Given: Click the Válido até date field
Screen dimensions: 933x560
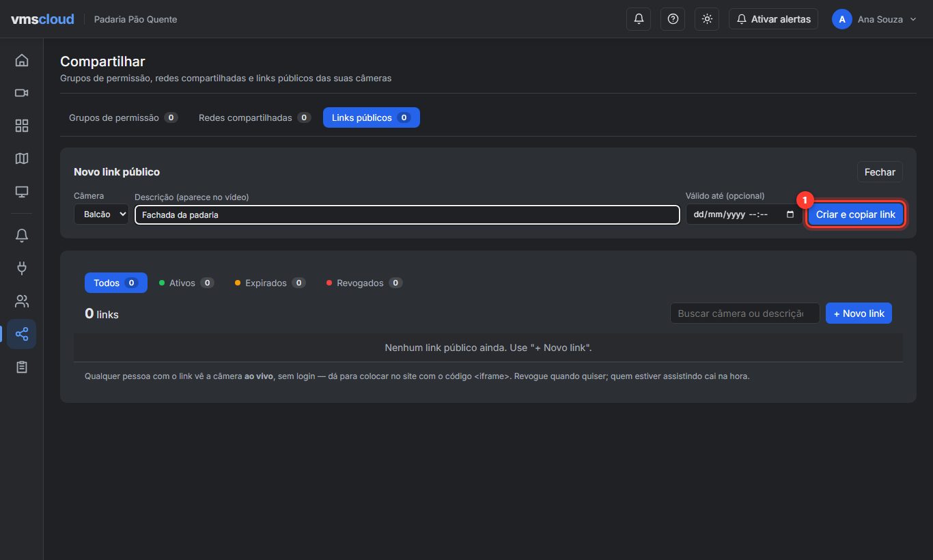Looking at the screenshot, I should pos(744,214).
